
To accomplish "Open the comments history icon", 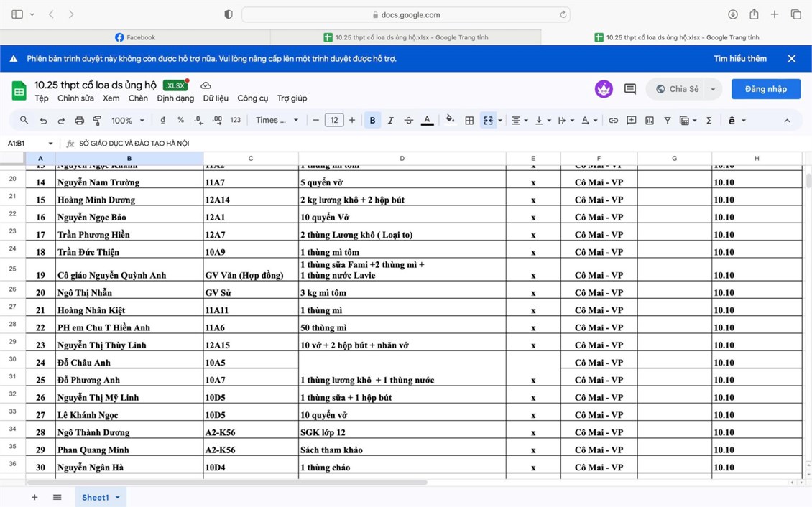I will point(630,89).
